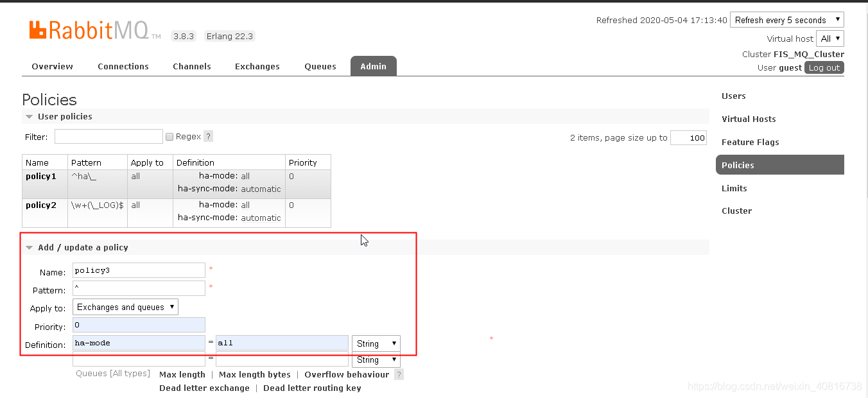Open the Feature Flags admin section

751,142
